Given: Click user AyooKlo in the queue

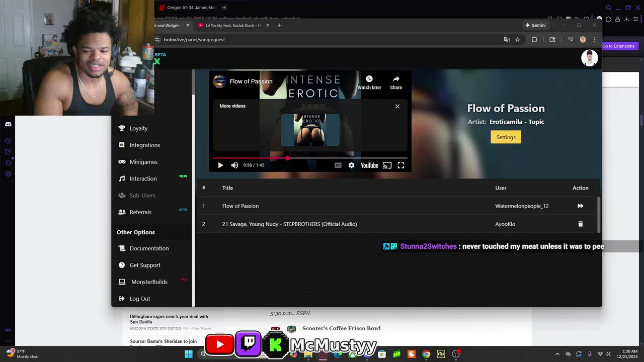Looking at the screenshot, I should click(x=505, y=224).
